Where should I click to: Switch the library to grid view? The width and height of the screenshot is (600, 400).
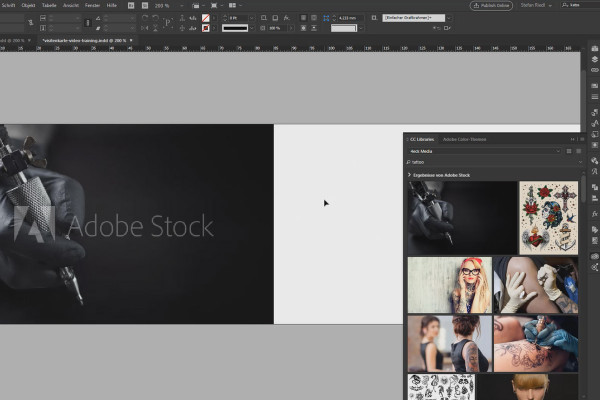pos(569,151)
